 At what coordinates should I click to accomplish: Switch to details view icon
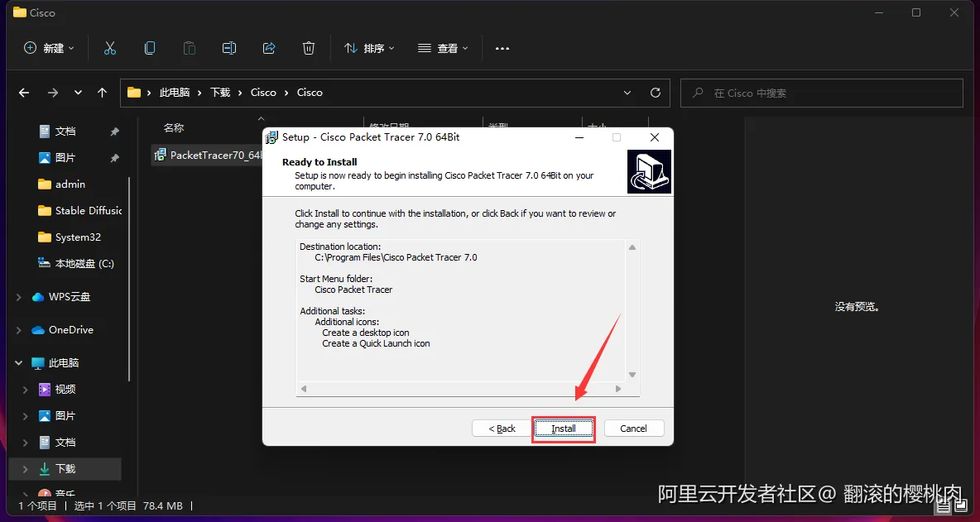pyautogui.click(x=943, y=507)
